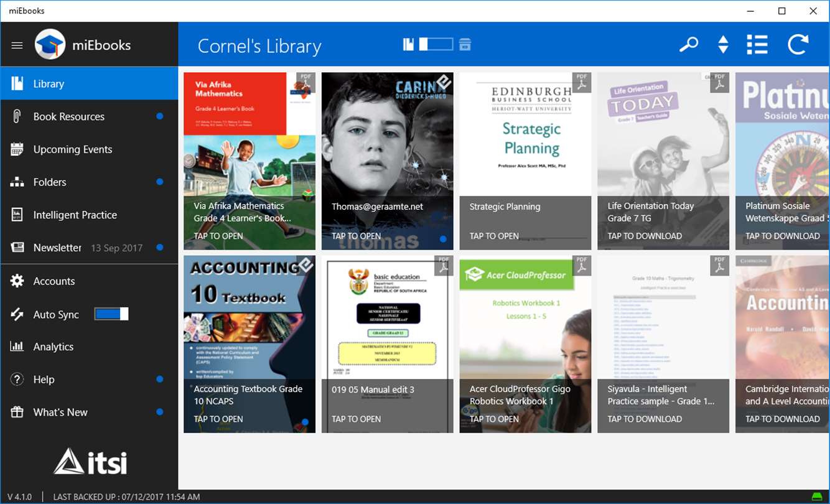Open Intelligent Practice icon in sidebar

tap(17, 215)
